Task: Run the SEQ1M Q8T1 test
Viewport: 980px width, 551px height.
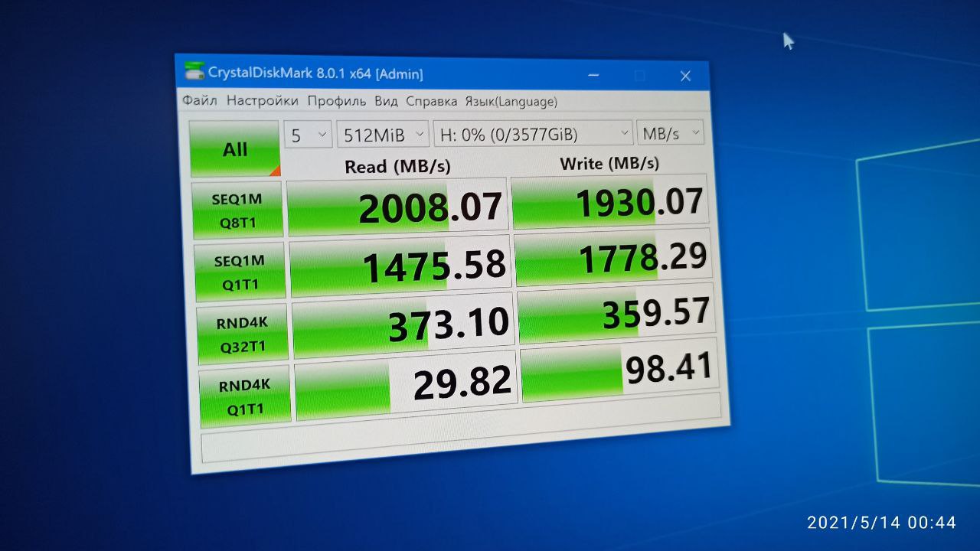Action: click(237, 210)
